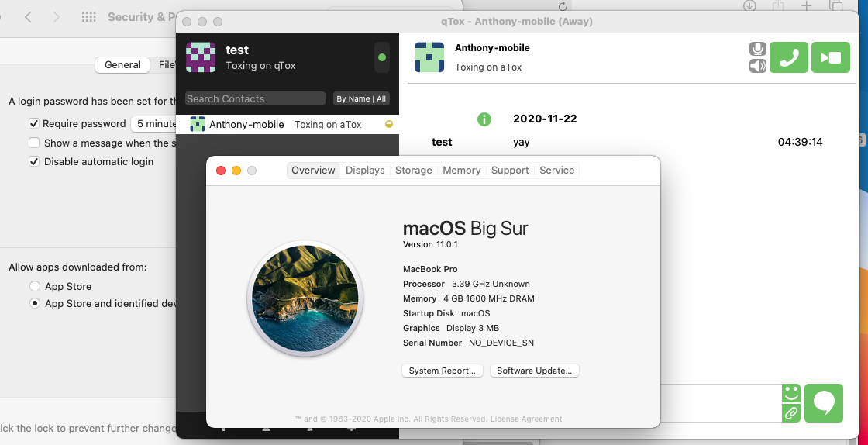Show all preferences grid icon
This screenshot has height=445, width=868.
pos(88,17)
